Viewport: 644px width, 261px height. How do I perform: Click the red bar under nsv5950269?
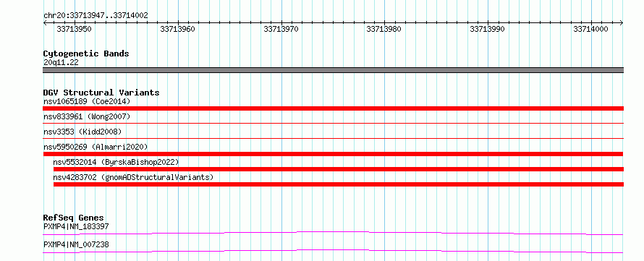333,154
